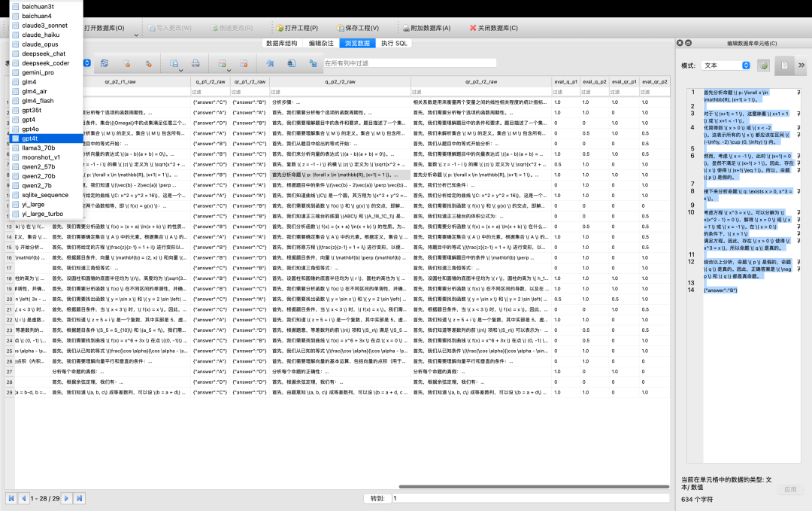Go to previous page of records

[24, 498]
